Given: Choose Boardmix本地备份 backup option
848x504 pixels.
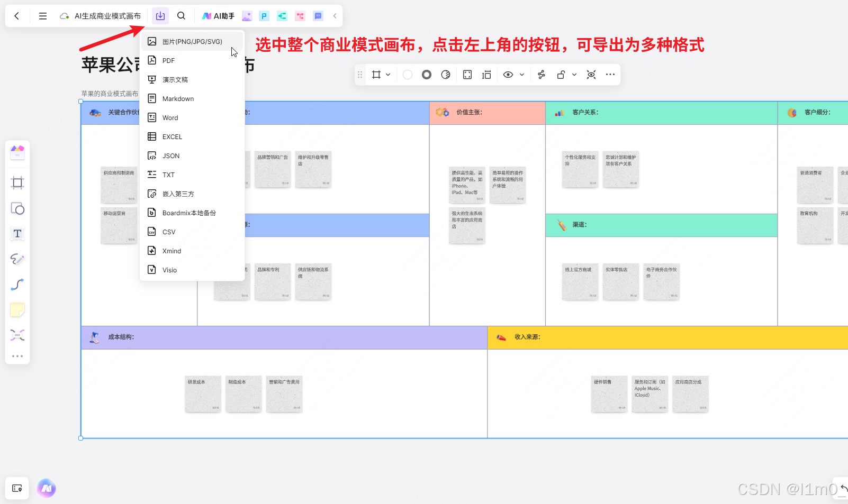Looking at the screenshot, I should (x=192, y=213).
